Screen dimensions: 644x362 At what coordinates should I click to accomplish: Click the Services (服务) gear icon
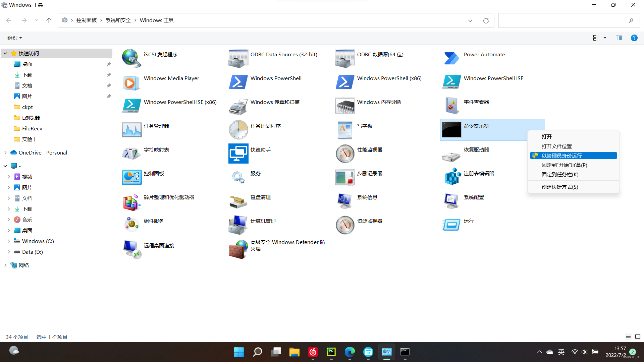tap(238, 177)
